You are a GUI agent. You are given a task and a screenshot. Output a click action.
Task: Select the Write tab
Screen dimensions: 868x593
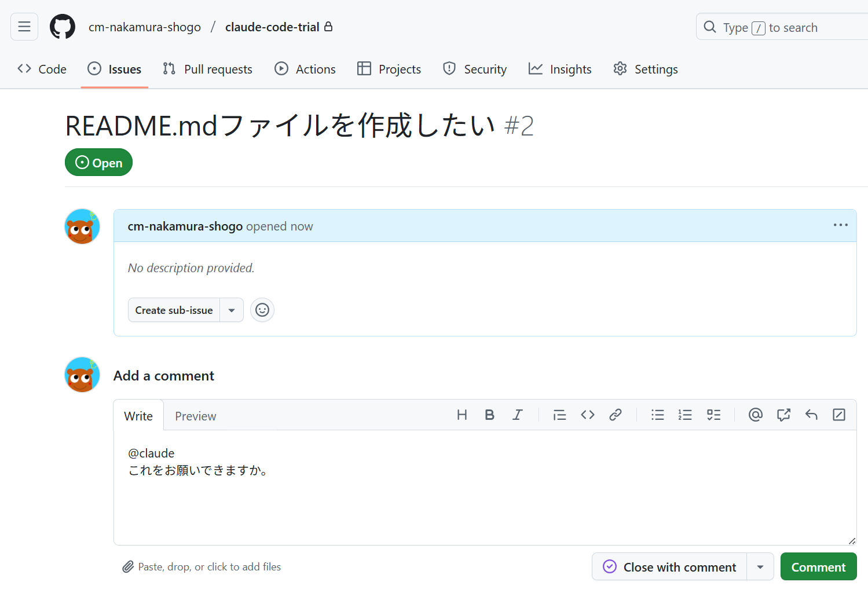(x=138, y=416)
